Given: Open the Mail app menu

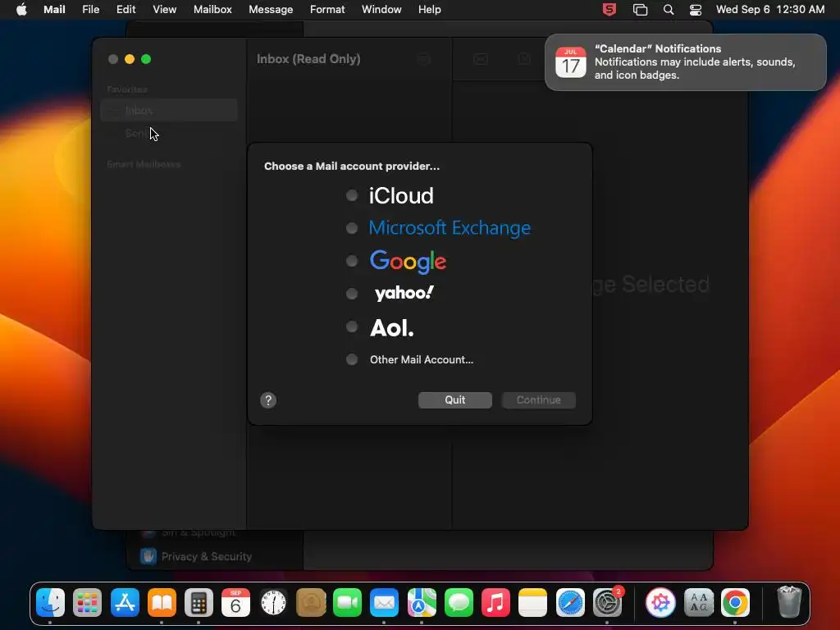Looking at the screenshot, I should [x=54, y=10].
